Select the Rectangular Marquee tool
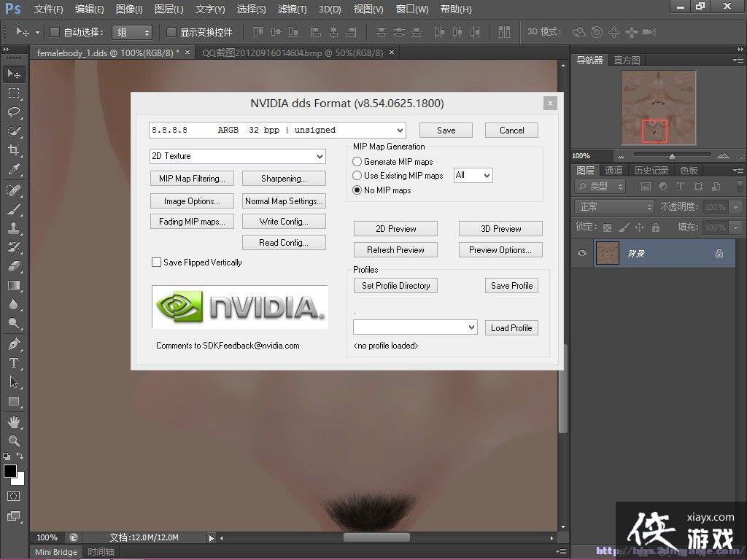Image resolution: width=747 pixels, height=560 pixels. coord(13,93)
